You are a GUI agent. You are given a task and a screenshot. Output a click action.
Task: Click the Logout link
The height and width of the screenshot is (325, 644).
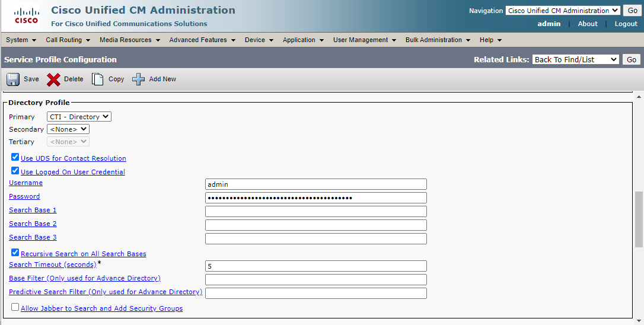(626, 24)
